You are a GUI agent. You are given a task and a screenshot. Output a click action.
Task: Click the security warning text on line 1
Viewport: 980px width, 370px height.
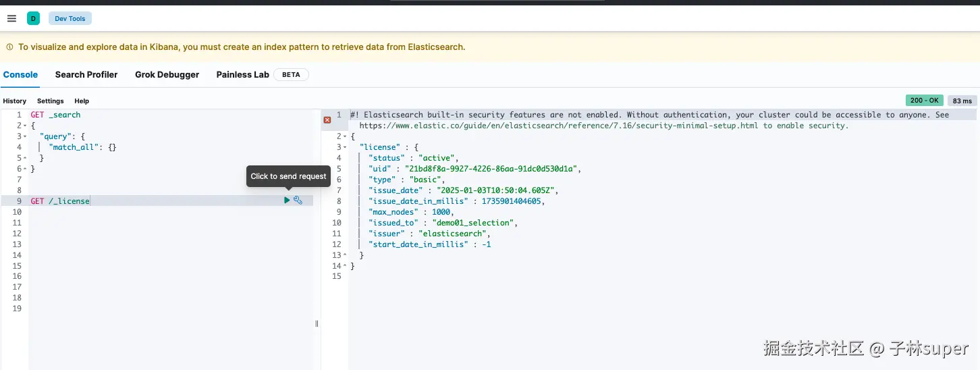pos(649,115)
